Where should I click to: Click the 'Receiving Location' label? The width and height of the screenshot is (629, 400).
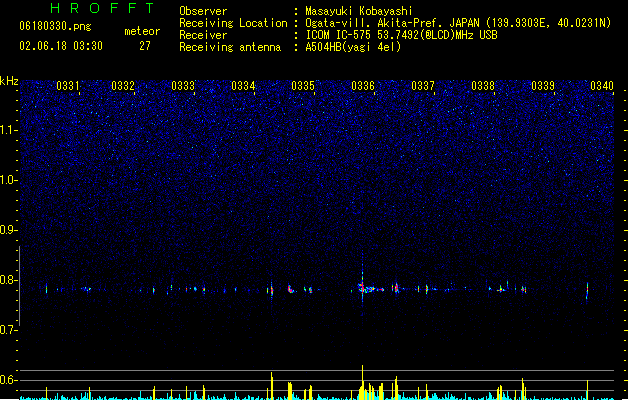click(x=233, y=23)
